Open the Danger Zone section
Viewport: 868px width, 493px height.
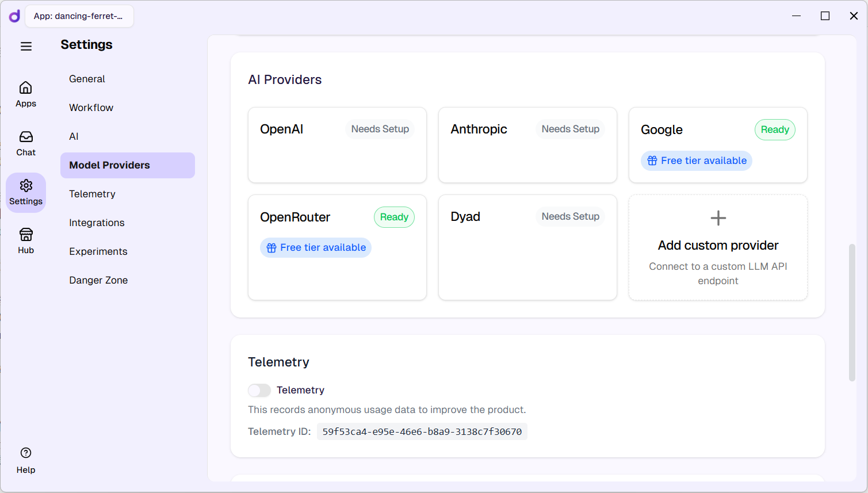[x=98, y=280]
